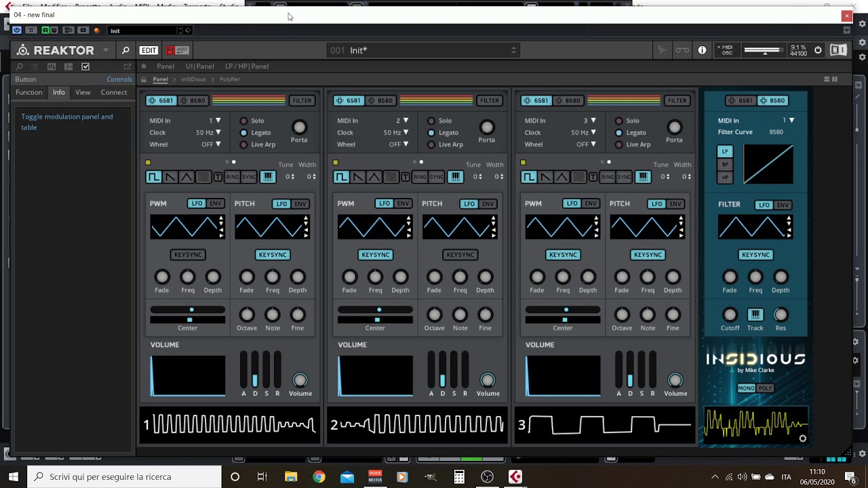The image size is (868, 488).
Task: Enable Live Arp in voice 3
Action: click(618, 144)
